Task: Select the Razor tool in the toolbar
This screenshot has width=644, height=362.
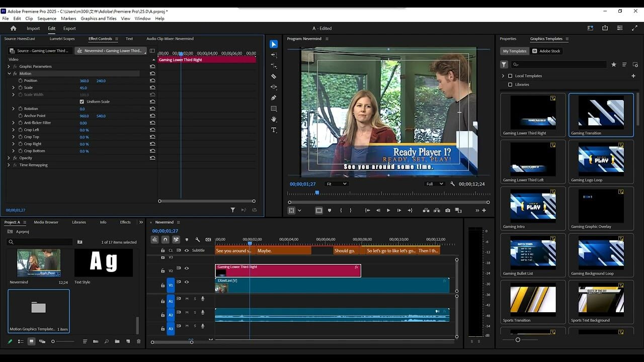Action: (x=274, y=76)
